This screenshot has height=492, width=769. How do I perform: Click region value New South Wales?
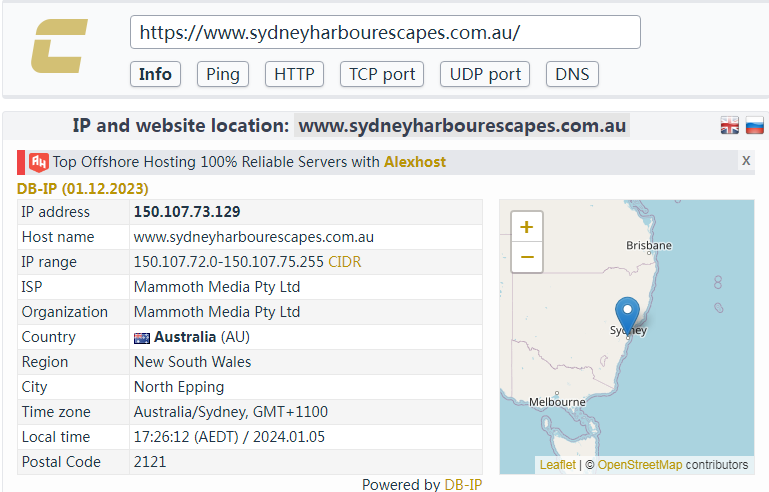(x=192, y=362)
